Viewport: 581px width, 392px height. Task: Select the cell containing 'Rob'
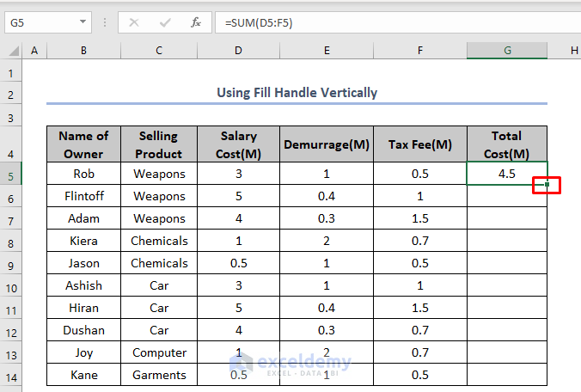tap(83, 174)
